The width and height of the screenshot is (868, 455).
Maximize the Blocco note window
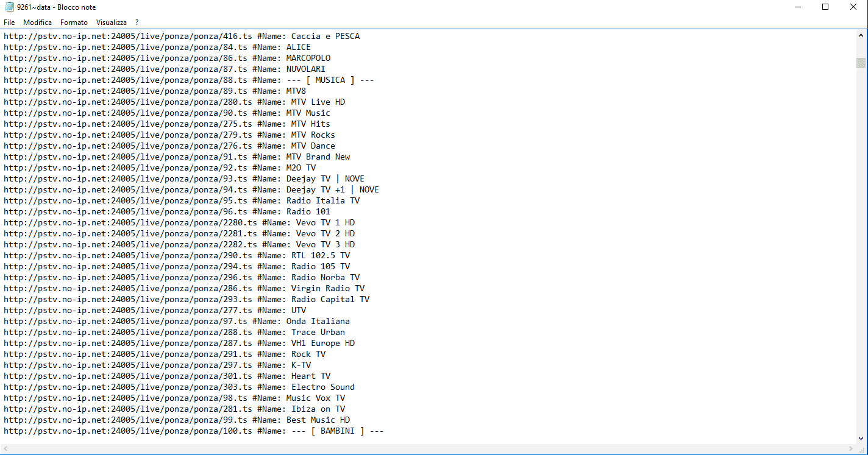pyautogui.click(x=825, y=7)
